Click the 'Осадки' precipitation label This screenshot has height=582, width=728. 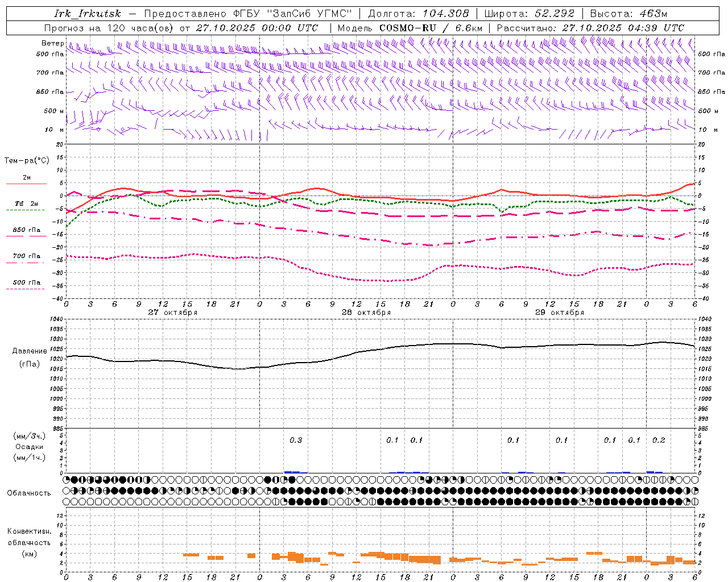pyautogui.click(x=30, y=447)
